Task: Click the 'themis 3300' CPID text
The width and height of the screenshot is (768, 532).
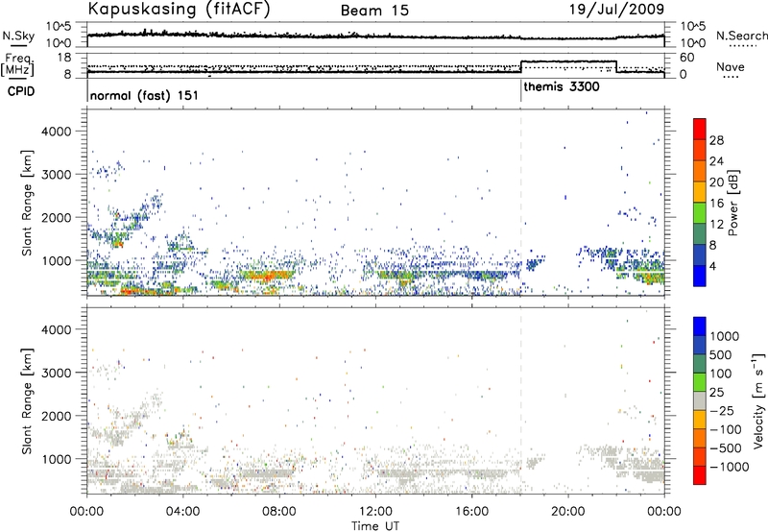Action: (x=562, y=87)
